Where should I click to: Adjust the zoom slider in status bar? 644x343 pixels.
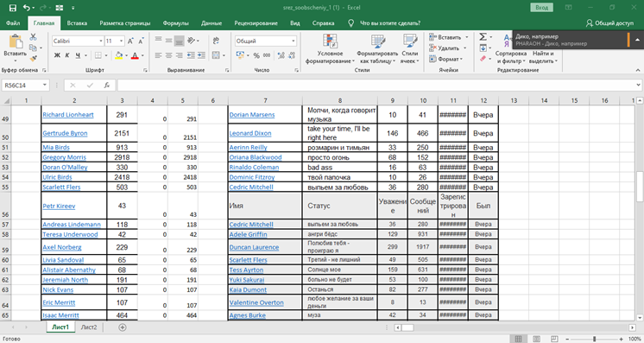tap(594, 339)
